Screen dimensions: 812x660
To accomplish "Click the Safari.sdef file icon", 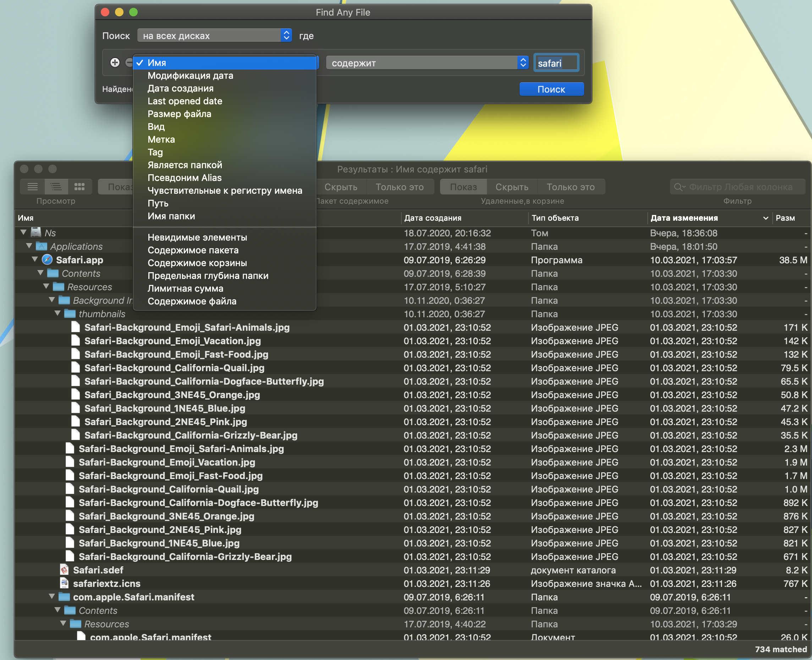I will pyautogui.click(x=64, y=570).
